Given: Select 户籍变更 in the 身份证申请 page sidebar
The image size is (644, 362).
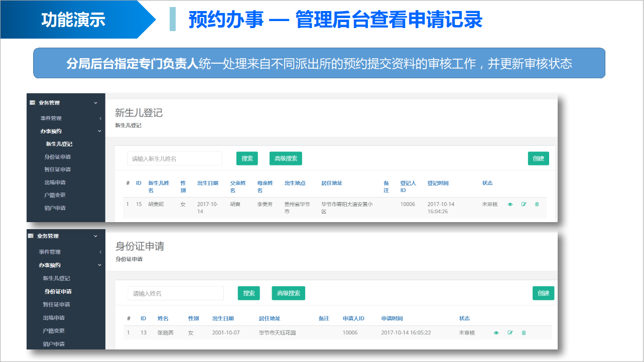Looking at the screenshot, I should click(x=54, y=331).
